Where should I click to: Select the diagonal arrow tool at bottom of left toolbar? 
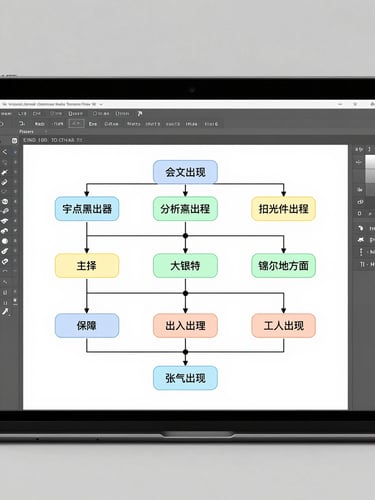coord(5,312)
